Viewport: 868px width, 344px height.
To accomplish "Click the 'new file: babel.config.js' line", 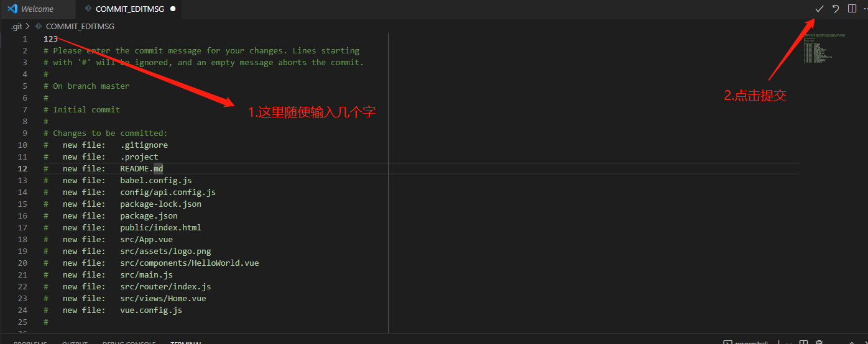I will 118,180.
